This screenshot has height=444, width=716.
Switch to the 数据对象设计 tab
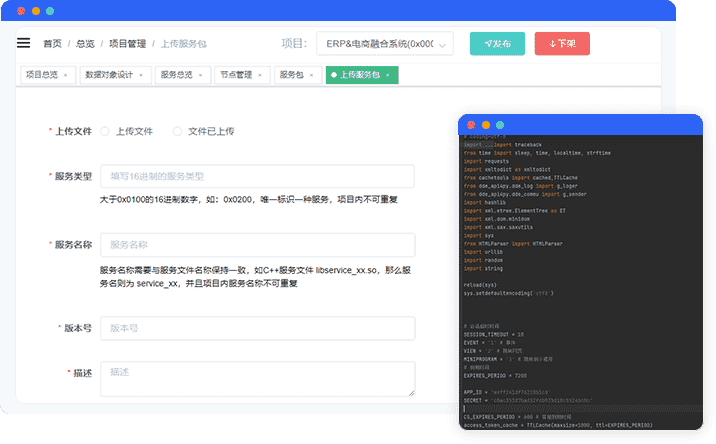[x=108, y=75]
